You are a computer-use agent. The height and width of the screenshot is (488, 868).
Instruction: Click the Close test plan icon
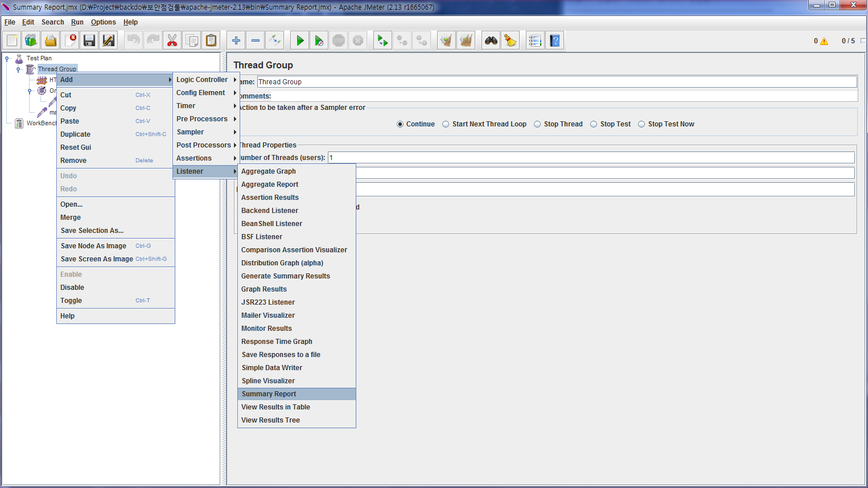pos(70,40)
